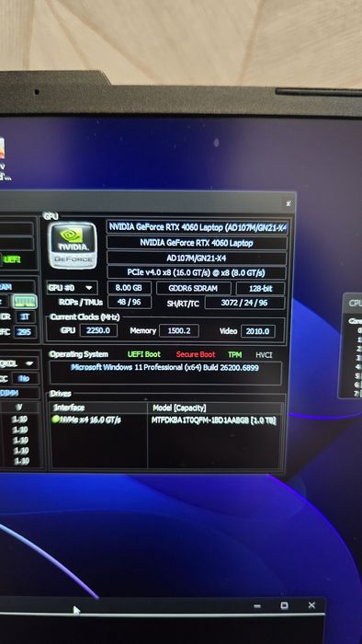Click the green NVMe drive status dot

[x=55, y=420]
